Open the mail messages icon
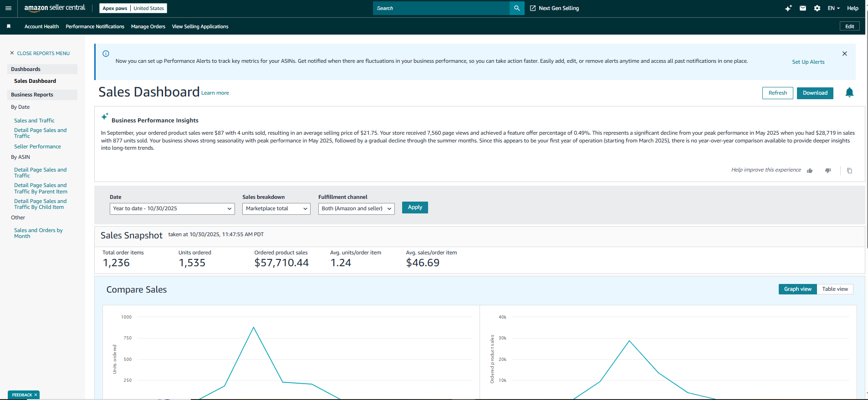This screenshot has height=400, width=868. pyautogui.click(x=803, y=8)
